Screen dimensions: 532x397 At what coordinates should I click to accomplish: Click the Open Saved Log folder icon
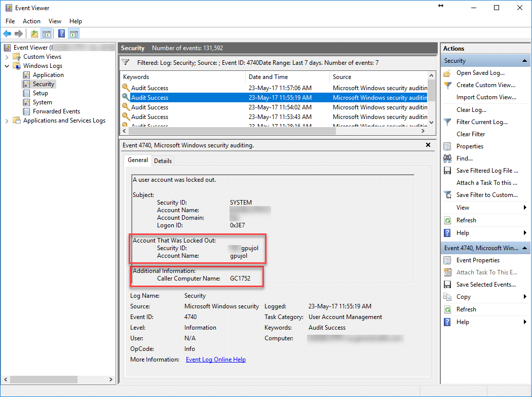click(447, 73)
